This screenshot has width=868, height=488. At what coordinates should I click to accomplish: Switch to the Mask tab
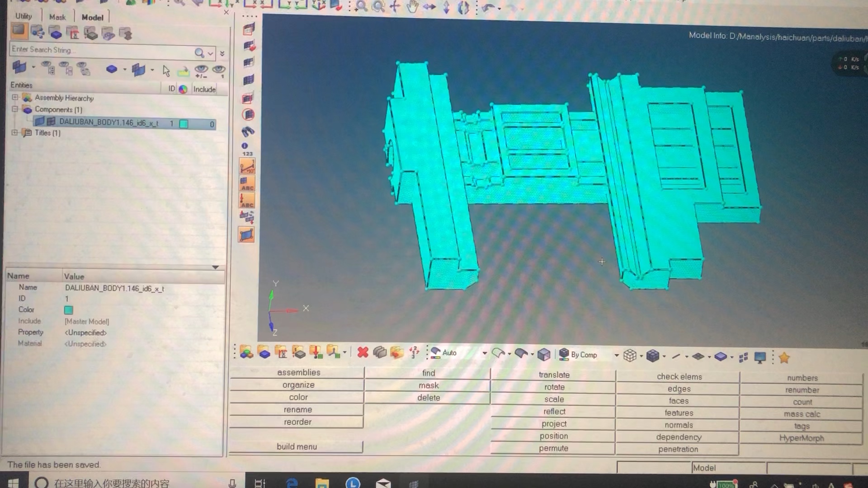point(57,17)
